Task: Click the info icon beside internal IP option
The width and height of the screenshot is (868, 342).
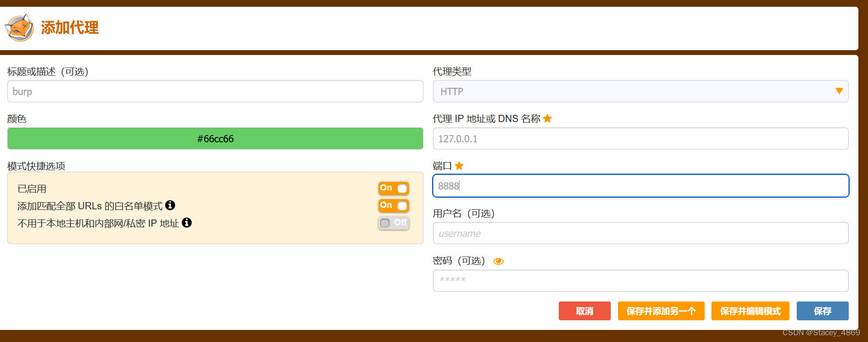Action: (x=188, y=223)
